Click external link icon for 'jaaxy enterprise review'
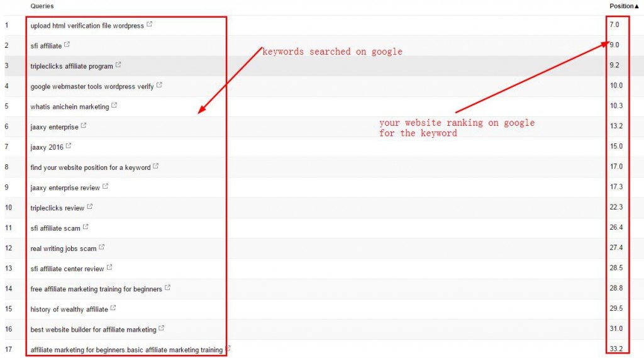The image size is (644, 358). 106,187
